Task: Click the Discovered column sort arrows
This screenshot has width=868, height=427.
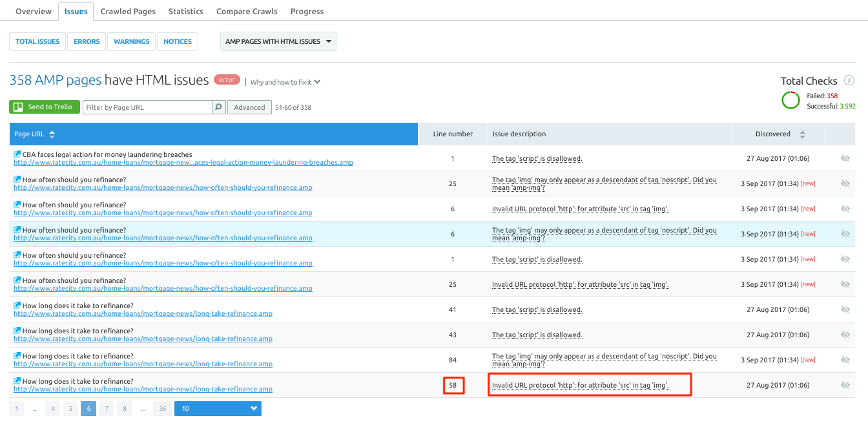Action: (x=802, y=134)
